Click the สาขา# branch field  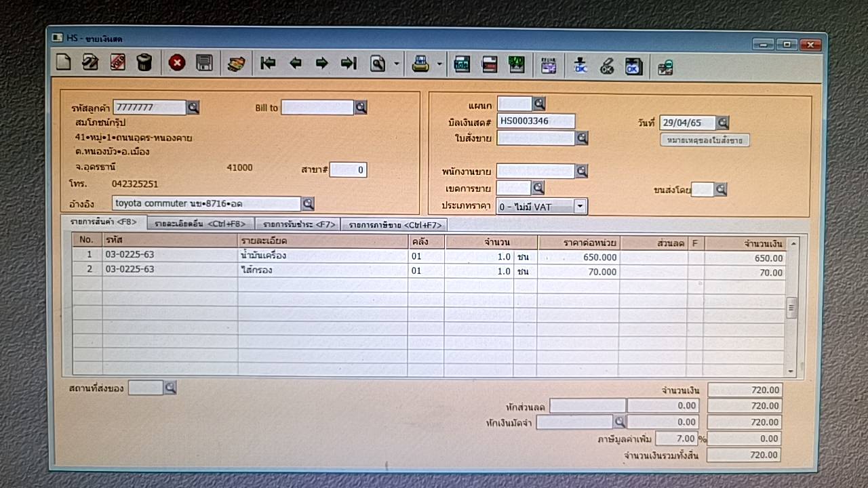point(348,169)
